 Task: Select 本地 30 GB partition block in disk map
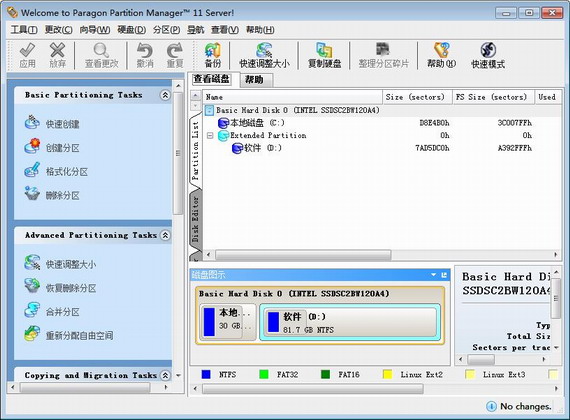click(x=228, y=321)
